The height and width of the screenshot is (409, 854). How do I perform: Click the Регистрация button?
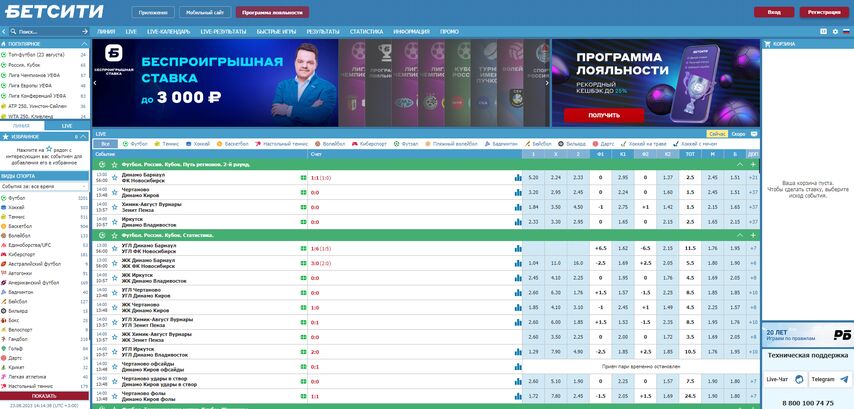point(824,12)
